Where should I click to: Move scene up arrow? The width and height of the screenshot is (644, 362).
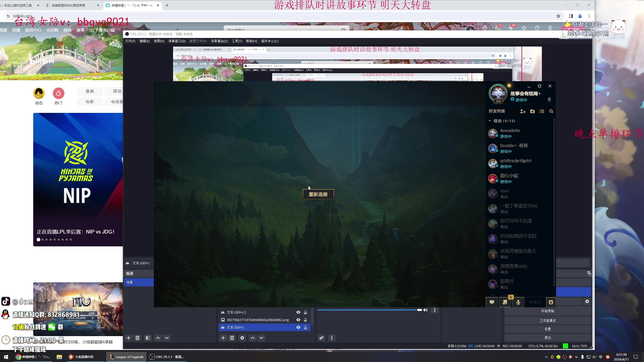click(158, 338)
